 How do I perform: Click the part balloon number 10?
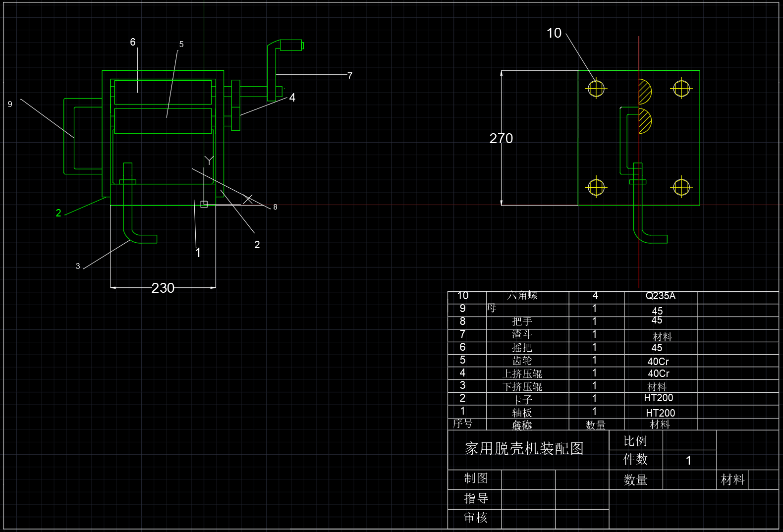pos(554,33)
